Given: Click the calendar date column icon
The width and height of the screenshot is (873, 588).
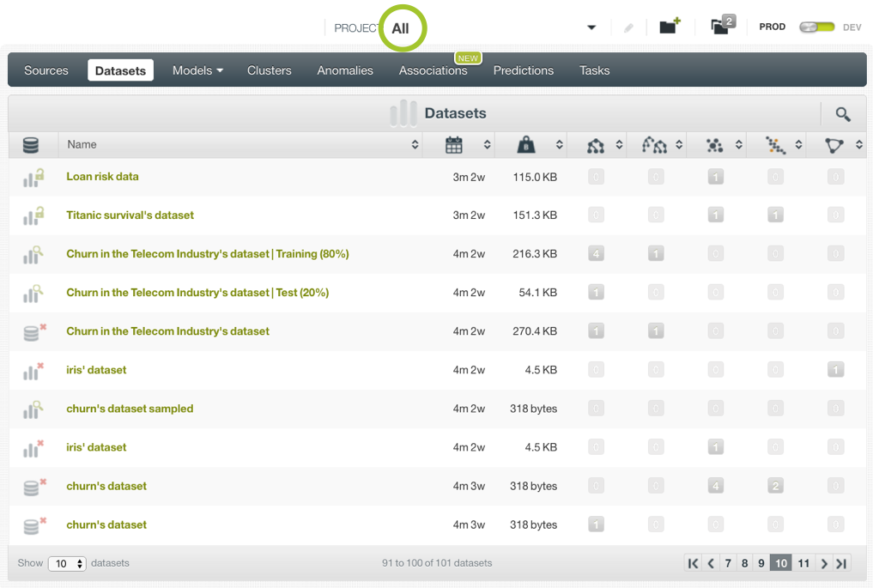Looking at the screenshot, I should point(454,145).
